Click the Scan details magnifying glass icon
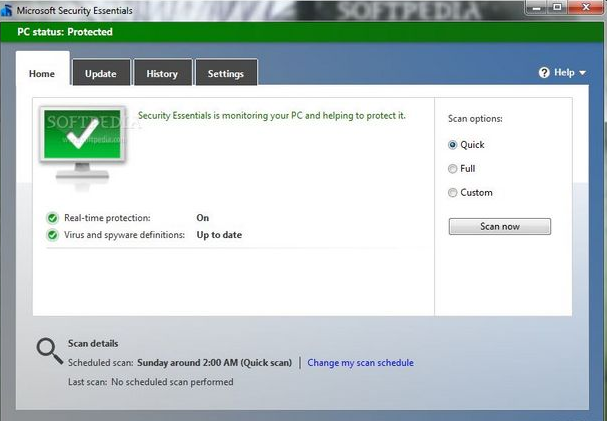Image resolution: width=607 pixels, height=421 pixels. point(50,351)
